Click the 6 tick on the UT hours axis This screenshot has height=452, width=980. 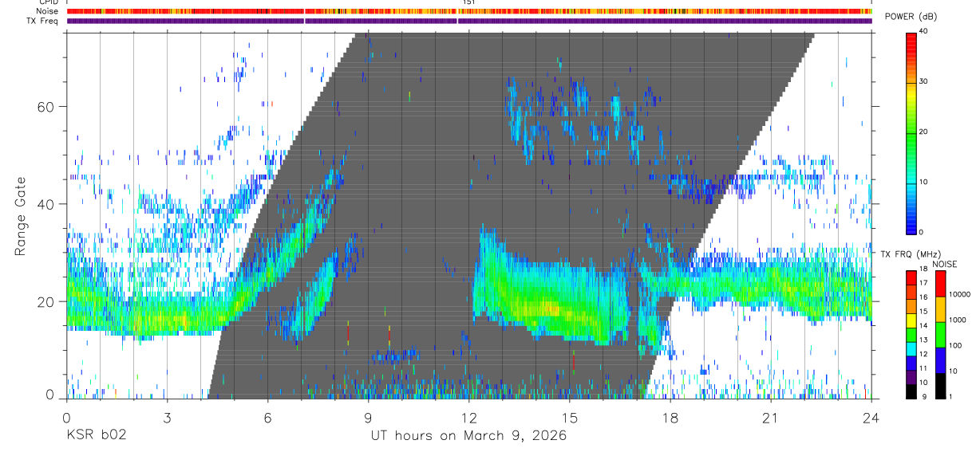click(x=267, y=417)
